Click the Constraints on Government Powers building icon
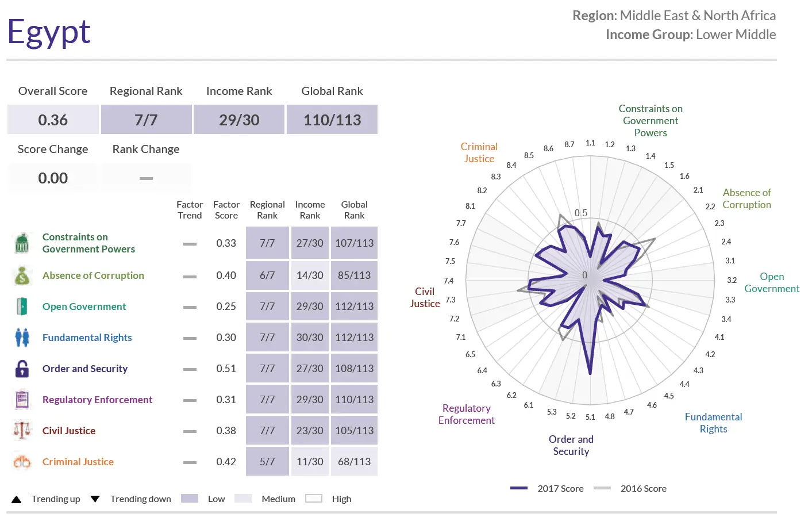Viewport: 812px width, 517px height. (22, 243)
